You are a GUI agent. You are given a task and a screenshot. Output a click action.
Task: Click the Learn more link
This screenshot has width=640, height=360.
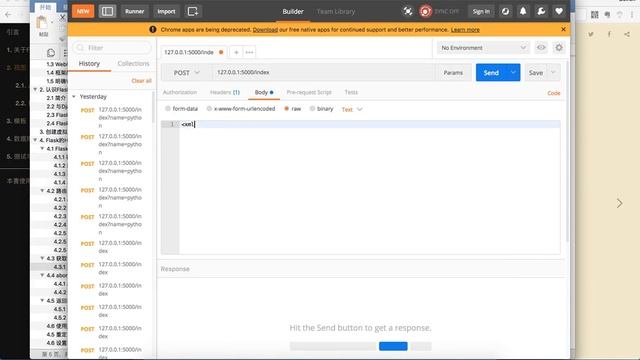(x=465, y=30)
